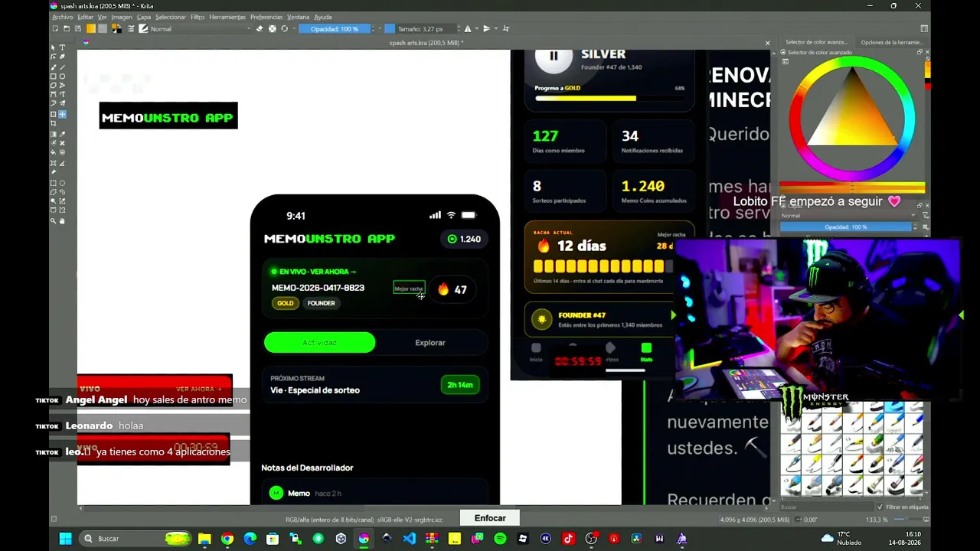Open the layer blending mode dropdown in docker
This screenshot has width=980, height=551.
[x=848, y=216]
